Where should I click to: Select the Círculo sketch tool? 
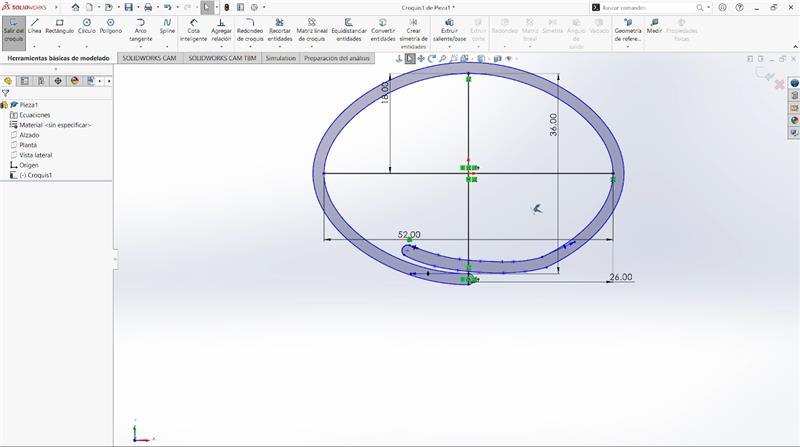pyautogui.click(x=87, y=26)
